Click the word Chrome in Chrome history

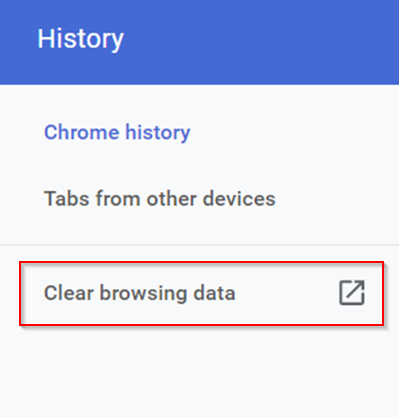[x=82, y=132]
